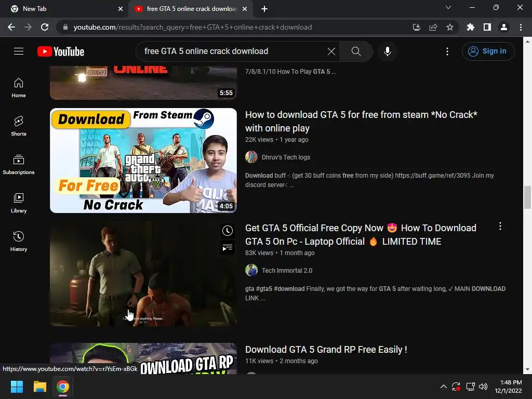
Task: Open How to download GTA 5 from steam title
Action: click(x=362, y=122)
